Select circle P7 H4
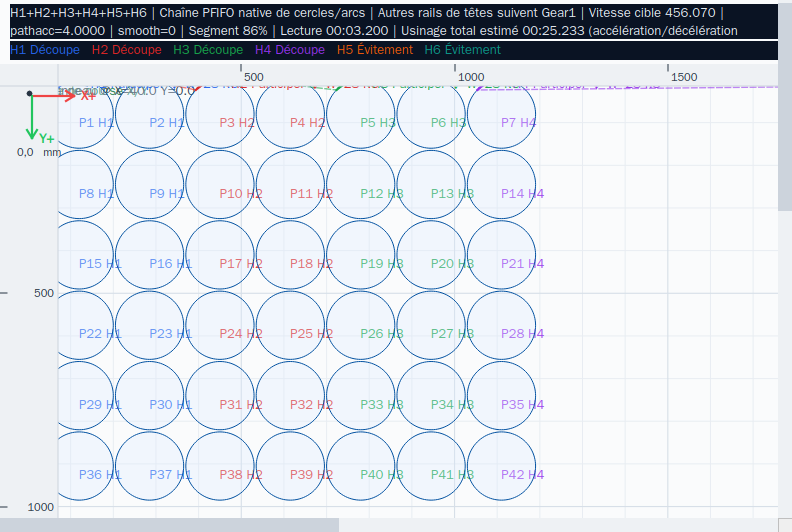 tap(502, 114)
